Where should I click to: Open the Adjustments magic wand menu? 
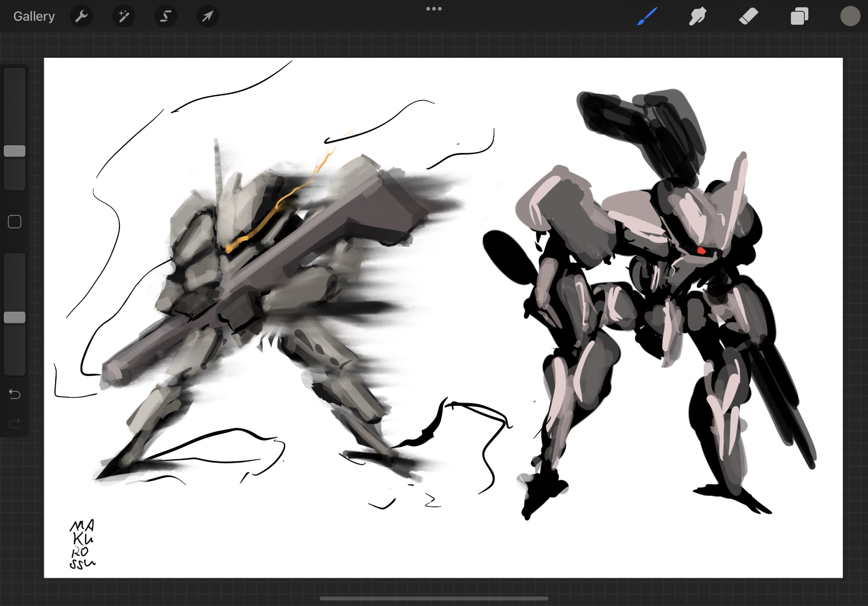coord(123,17)
